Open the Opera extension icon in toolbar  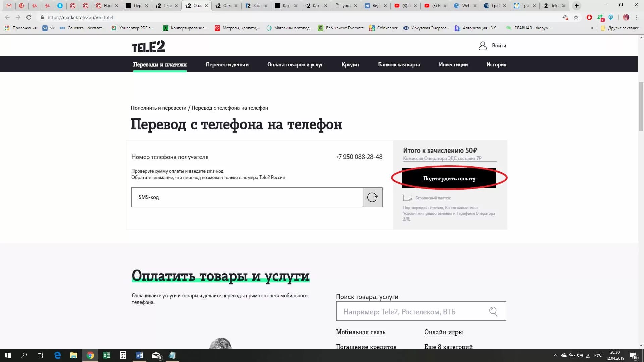tap(589, 17)
